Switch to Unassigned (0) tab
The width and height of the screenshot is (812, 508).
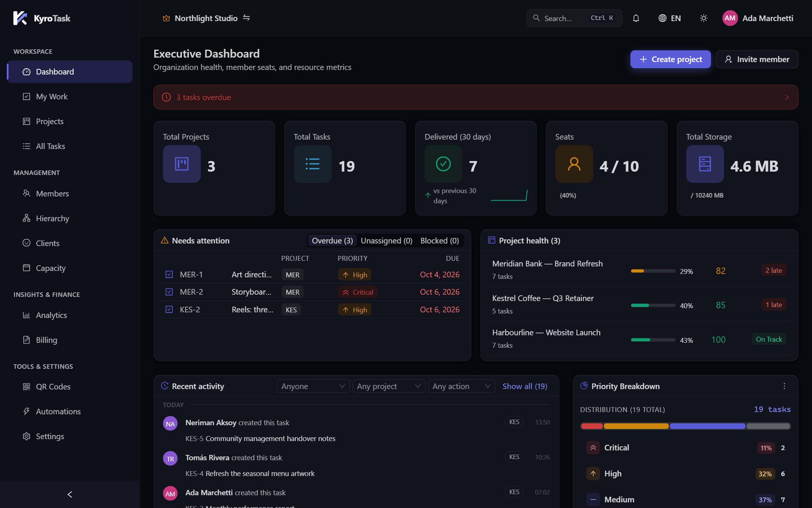click(386, 240)
